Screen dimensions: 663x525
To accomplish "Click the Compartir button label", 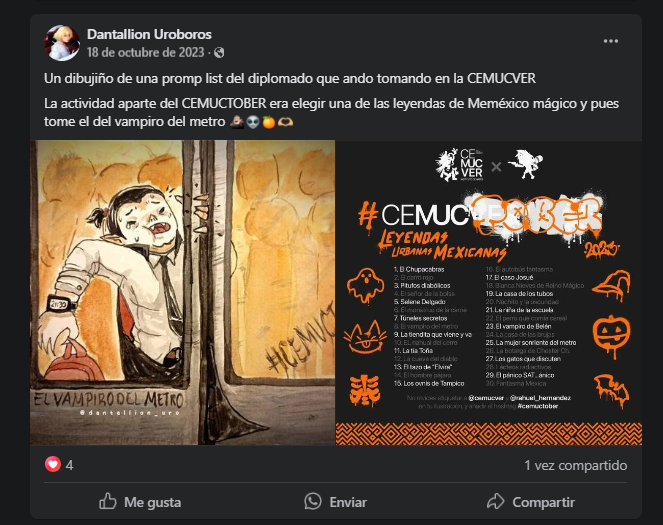I will [543, 502].
